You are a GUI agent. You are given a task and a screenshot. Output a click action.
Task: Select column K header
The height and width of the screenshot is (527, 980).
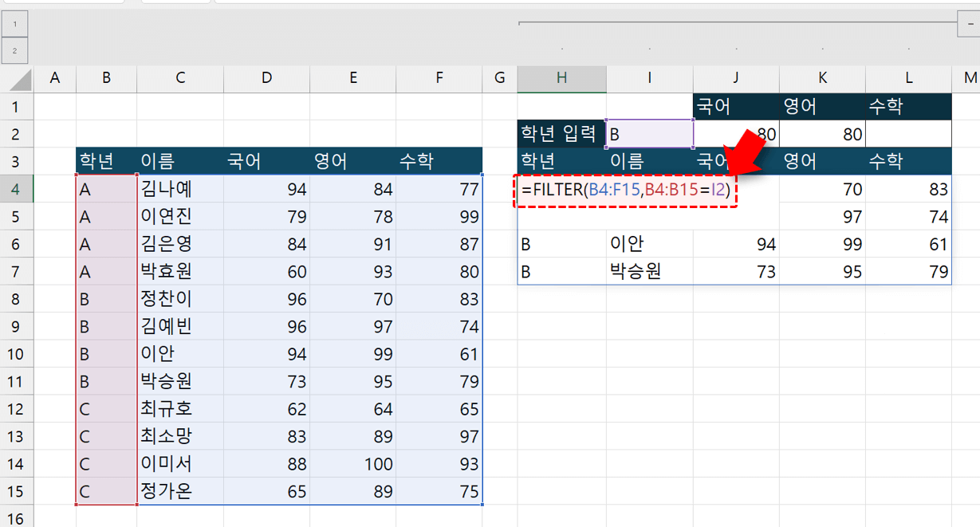(822, 78)
